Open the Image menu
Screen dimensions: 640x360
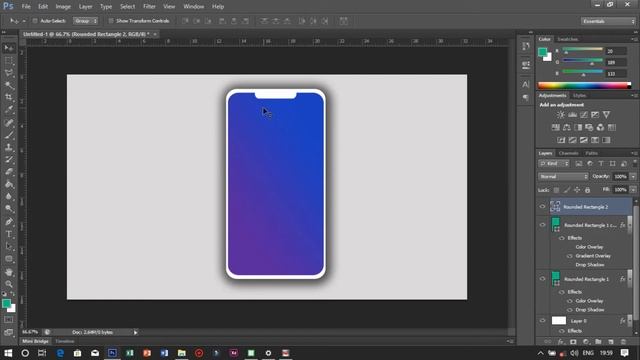pyautogui.click(x=63, y=7)
